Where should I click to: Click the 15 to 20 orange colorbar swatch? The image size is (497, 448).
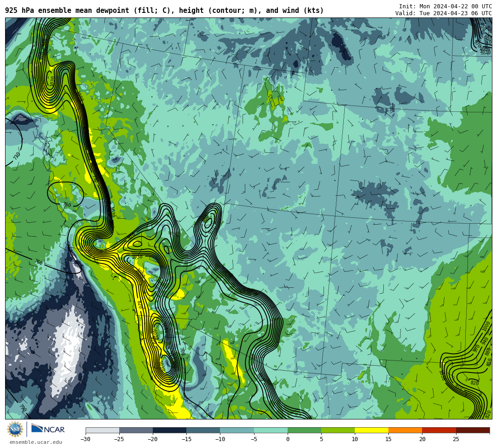click(405, 430)
